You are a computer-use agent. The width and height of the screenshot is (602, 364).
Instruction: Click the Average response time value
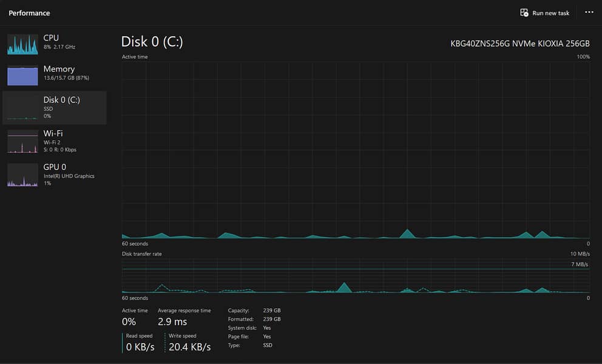172,322
